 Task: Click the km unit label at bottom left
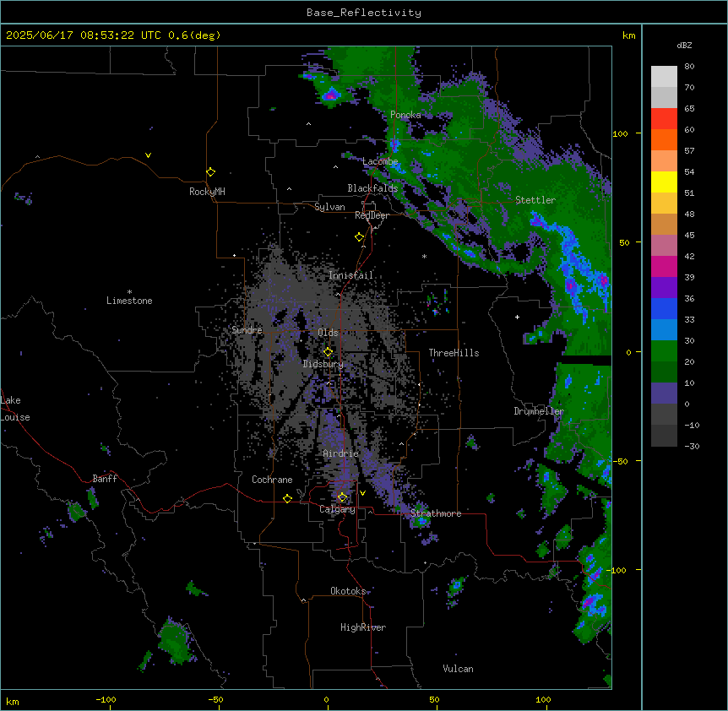13,702
